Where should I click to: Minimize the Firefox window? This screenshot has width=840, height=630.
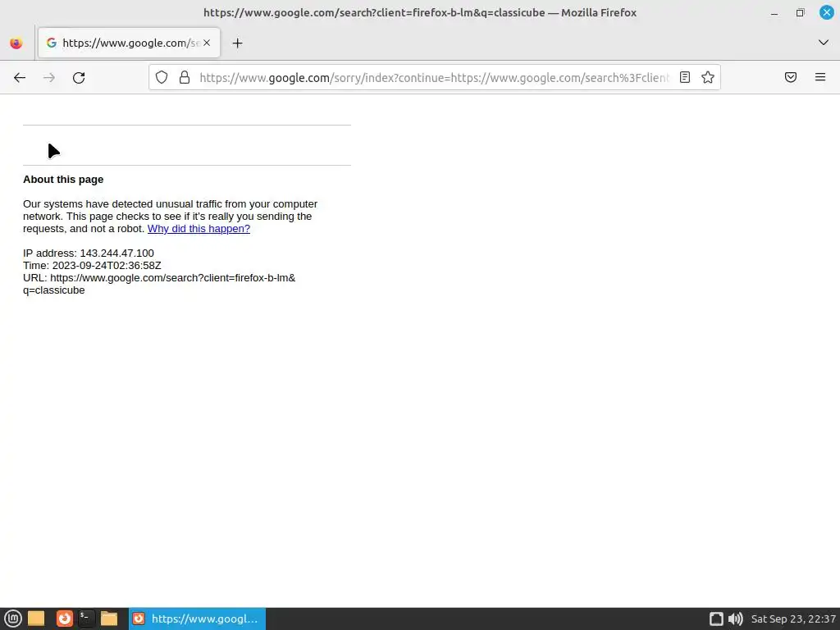[x=774, y=13]
